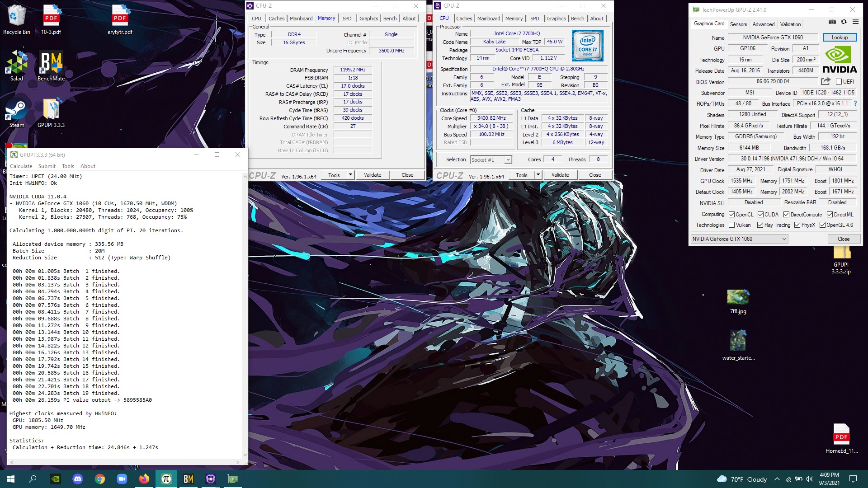
Task: Toggle the Vulkan checkbox
Action: 731,225
